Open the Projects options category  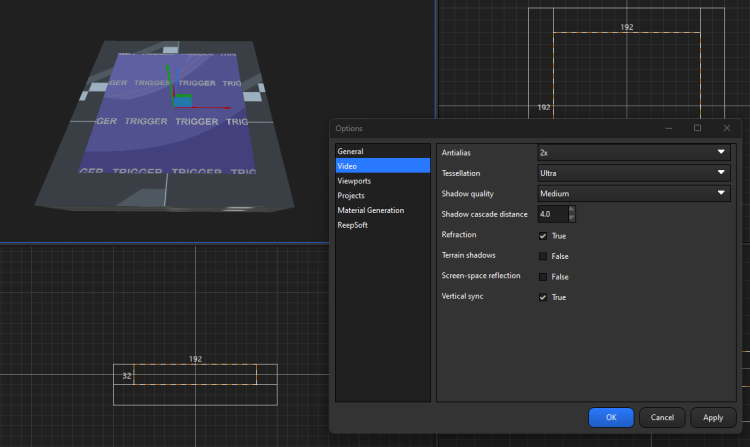pyautogui.click(x=351, y=196)
